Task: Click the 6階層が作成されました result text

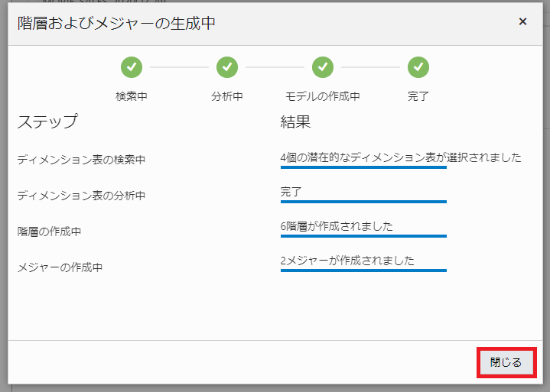Action: (337, 226)
